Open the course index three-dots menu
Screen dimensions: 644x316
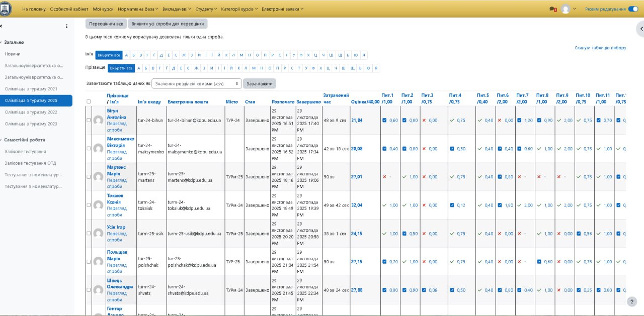pos(66,26)
